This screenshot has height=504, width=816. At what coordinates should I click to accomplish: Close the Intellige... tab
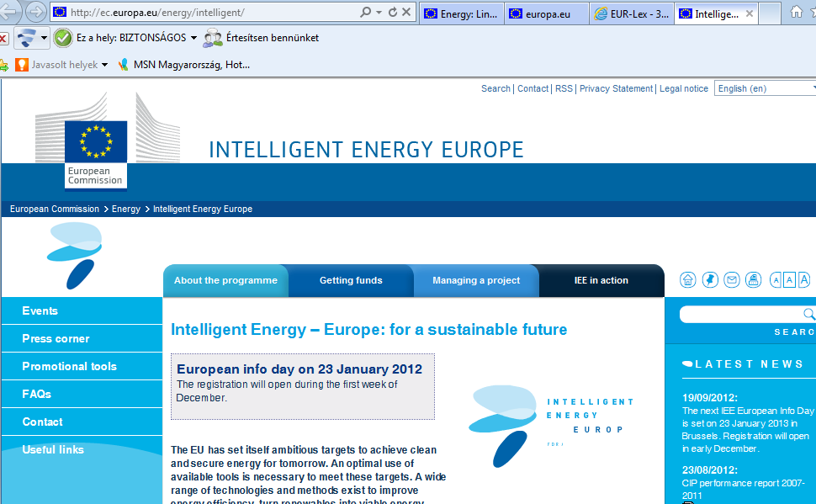point(750,13)
